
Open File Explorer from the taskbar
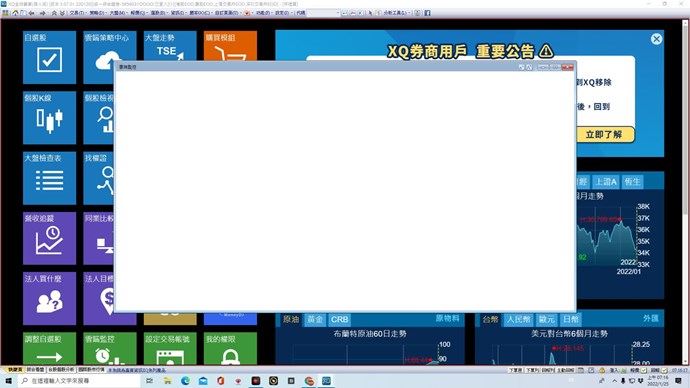[168, 381]
